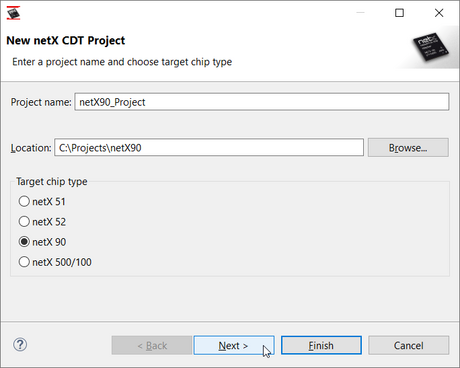Go forward with the Next > button
460x368 pixels.
click(x=234, y=345)
